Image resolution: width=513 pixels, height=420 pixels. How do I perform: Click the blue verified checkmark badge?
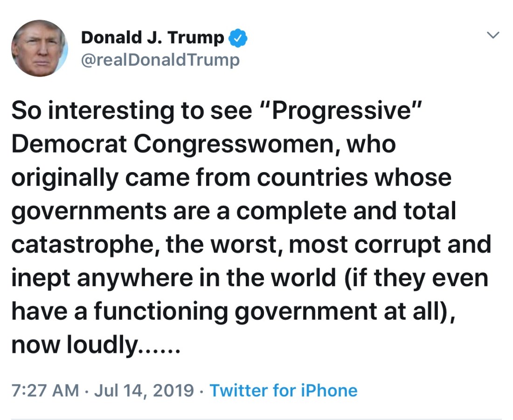239,38
